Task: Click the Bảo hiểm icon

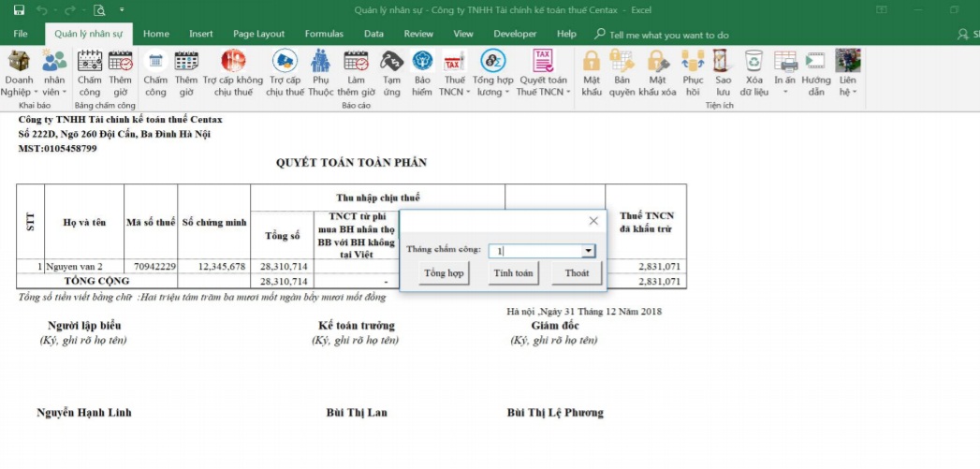Action: coord(422,63)
